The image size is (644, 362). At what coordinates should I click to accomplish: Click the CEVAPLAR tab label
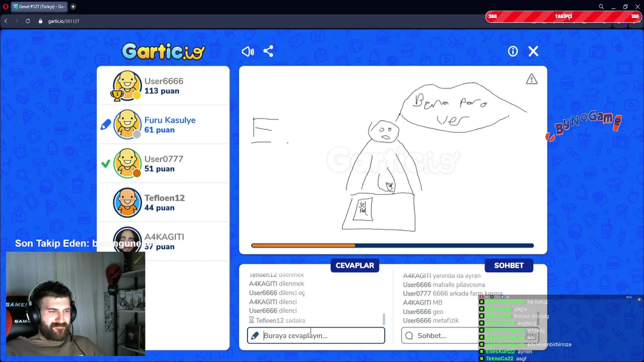coord(355,265)
